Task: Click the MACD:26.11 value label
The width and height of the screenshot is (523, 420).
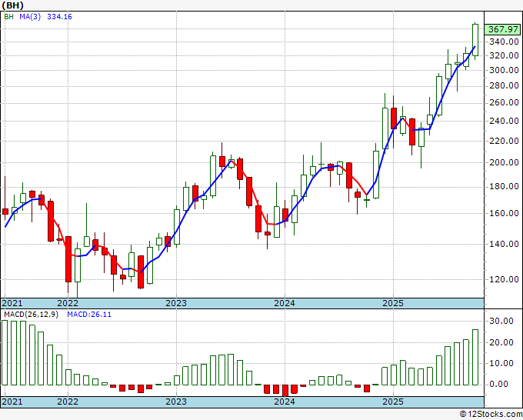Action: coord(89,315)
